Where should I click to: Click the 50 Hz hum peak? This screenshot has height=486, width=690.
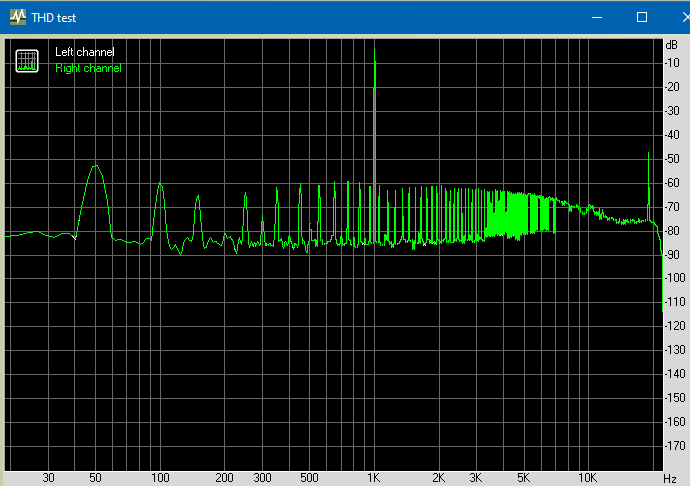click(x=95, y=168)
